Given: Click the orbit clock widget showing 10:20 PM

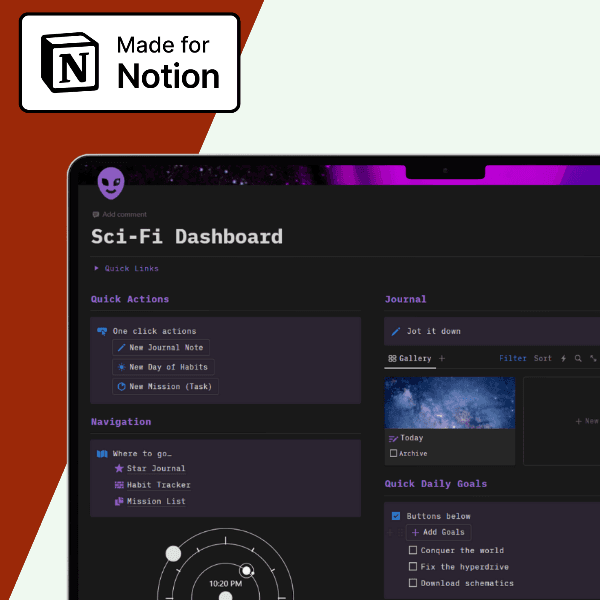Looking at the screenshot, I should [225, 564].
